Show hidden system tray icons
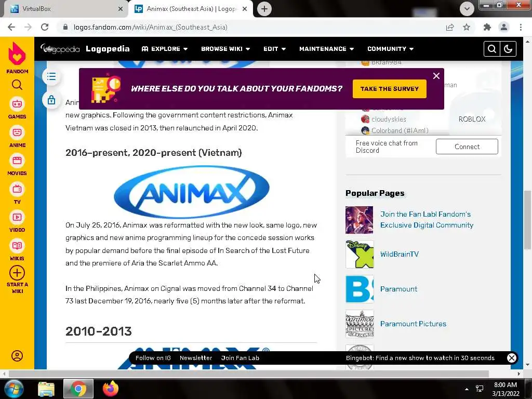The width and height of the screenshot is (532, 399). click(x=467, y=389)
